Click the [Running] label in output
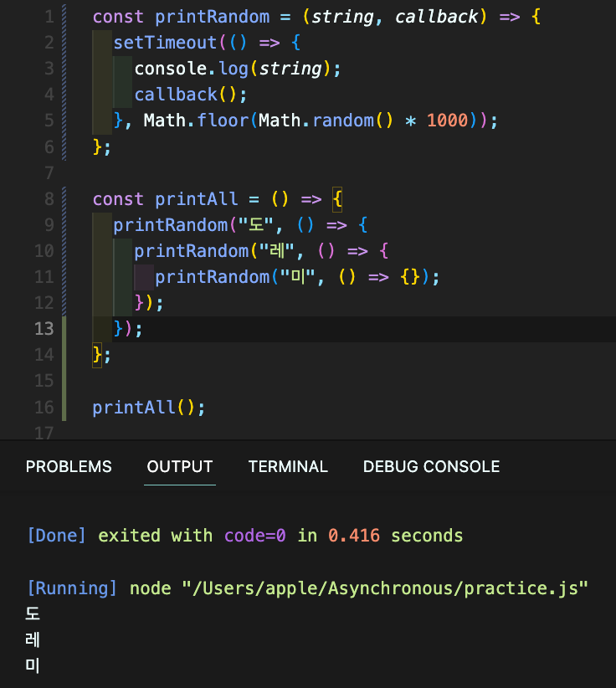The width and height of the screenshot is (616, 688). (x=72, y=588)
